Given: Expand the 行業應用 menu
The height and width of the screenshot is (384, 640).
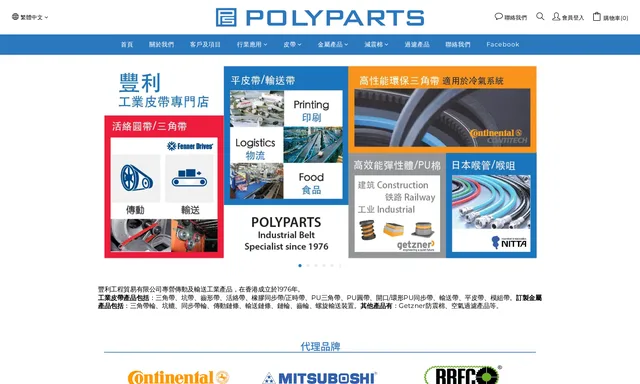Looking at the screenshot, I should pyautogui.click(x=252, y=44).
